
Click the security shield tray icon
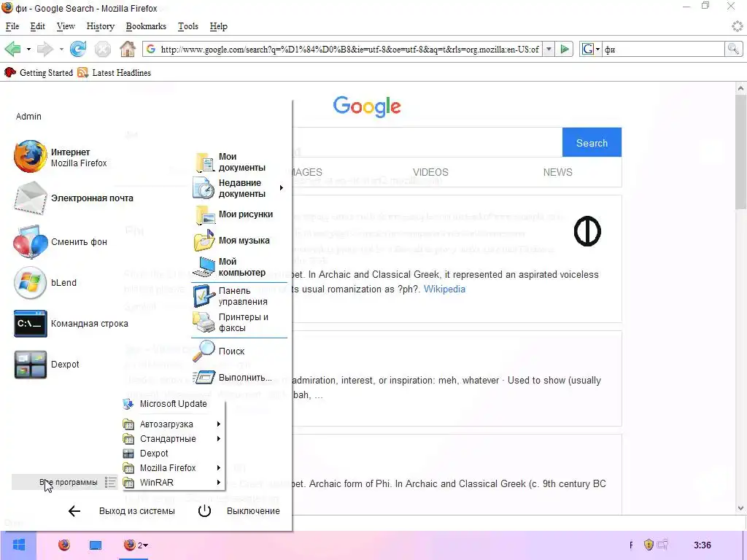[649, 545]
